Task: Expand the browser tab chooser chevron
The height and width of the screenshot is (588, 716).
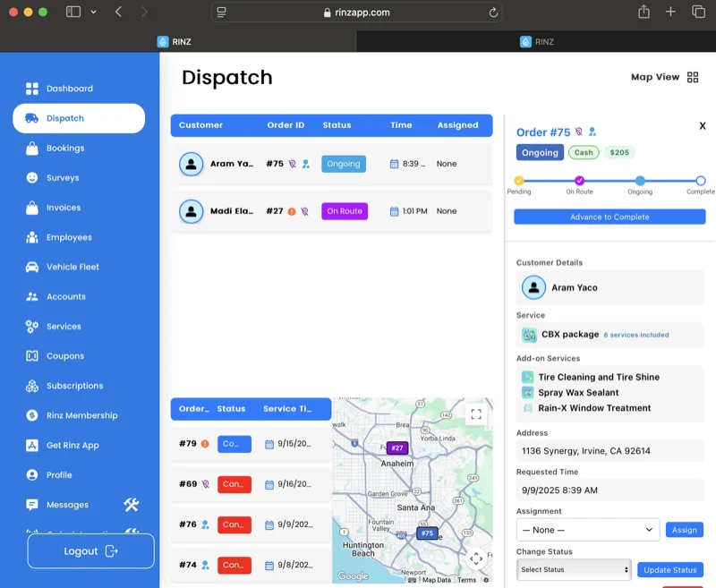Action: pos(93,13)
